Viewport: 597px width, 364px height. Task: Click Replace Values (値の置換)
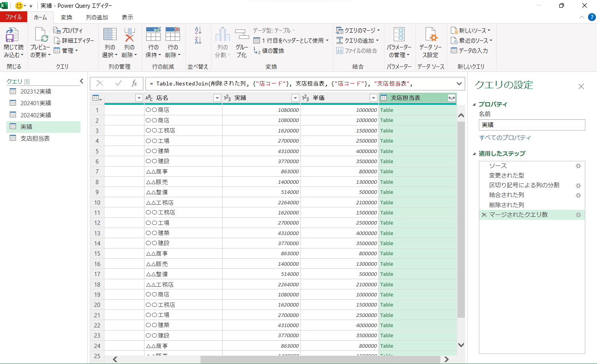(x=269, y=51)
